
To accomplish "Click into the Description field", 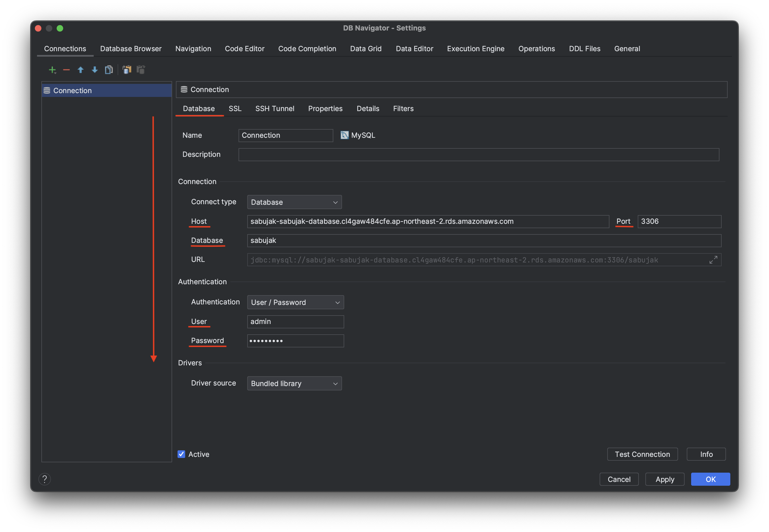I will (x=478, y=155).
